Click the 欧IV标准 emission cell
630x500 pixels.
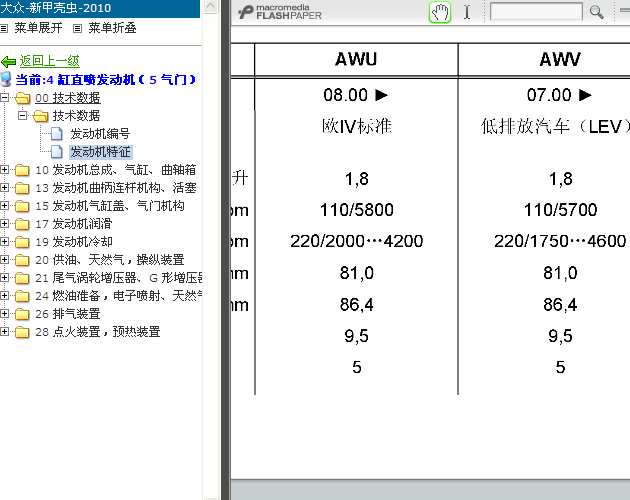[356, 127]
